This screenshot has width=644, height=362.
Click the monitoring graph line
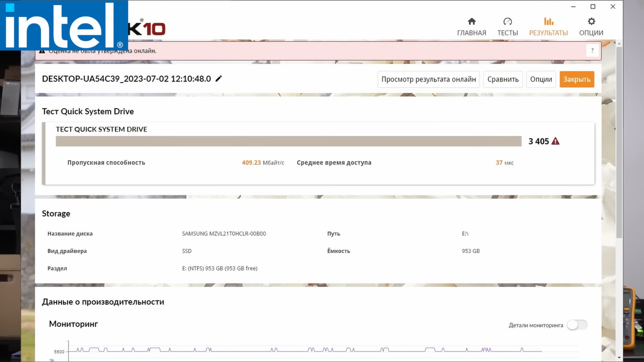tap(306, 351)
